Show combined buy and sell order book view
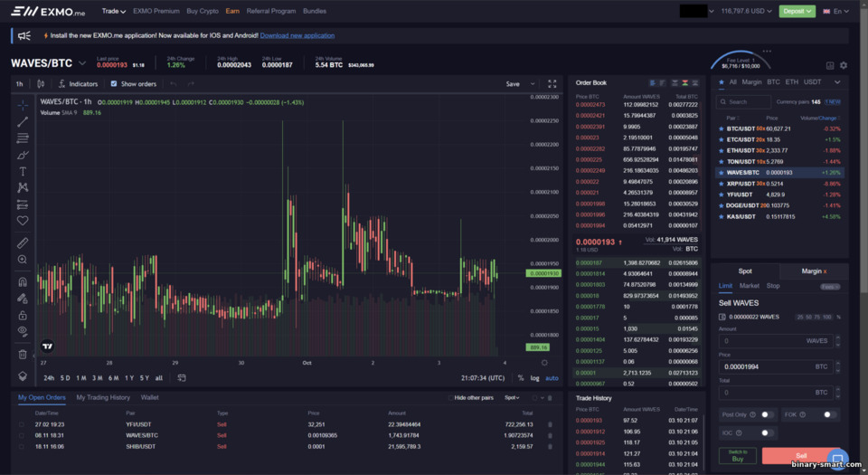This screenshot has height=475, width=868. pyautogui.click(x=684, y=83)
